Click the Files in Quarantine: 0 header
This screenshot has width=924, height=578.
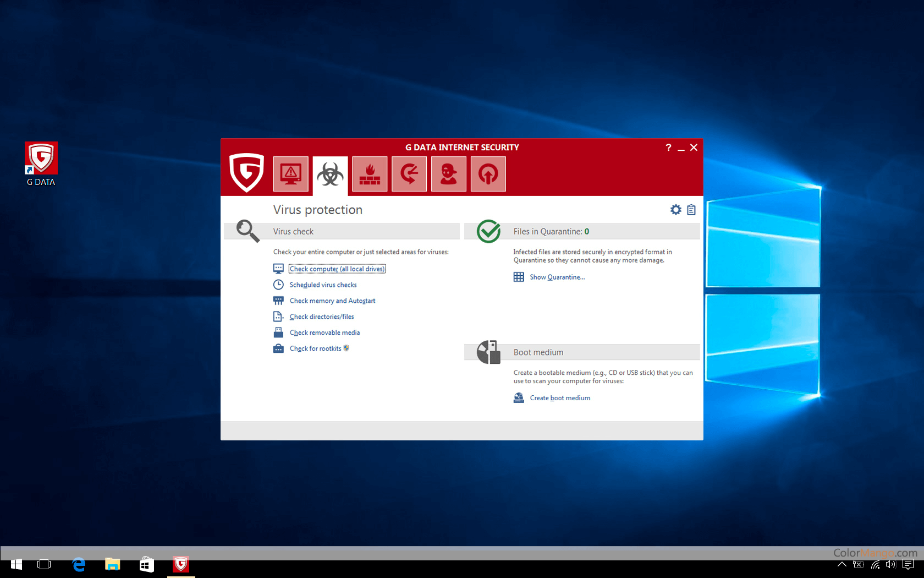pyautogui.click(x=582, y=231)
